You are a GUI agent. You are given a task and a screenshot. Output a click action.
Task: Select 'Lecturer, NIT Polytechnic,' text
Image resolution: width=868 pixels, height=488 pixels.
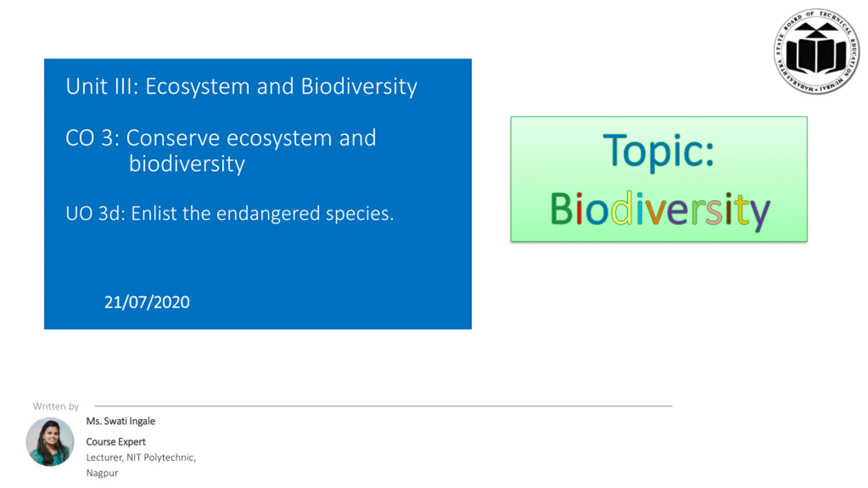point(141,457)
